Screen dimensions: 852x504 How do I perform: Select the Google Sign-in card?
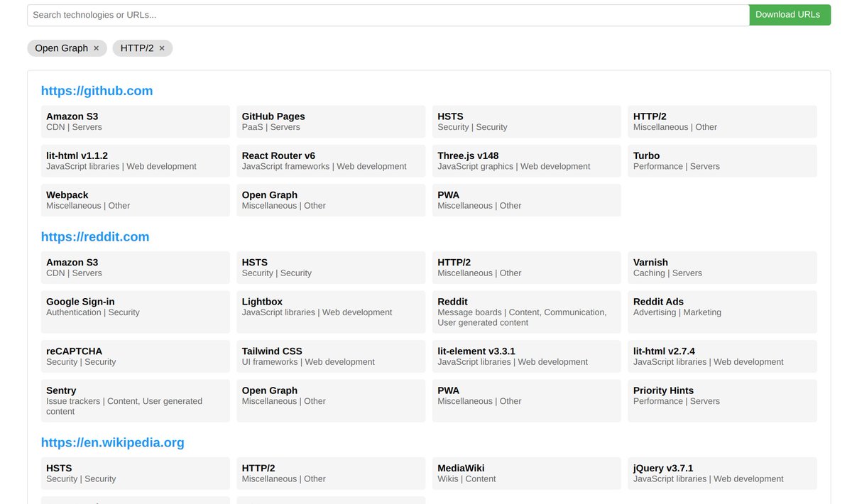pyautogui.click(x=136, y=312)
